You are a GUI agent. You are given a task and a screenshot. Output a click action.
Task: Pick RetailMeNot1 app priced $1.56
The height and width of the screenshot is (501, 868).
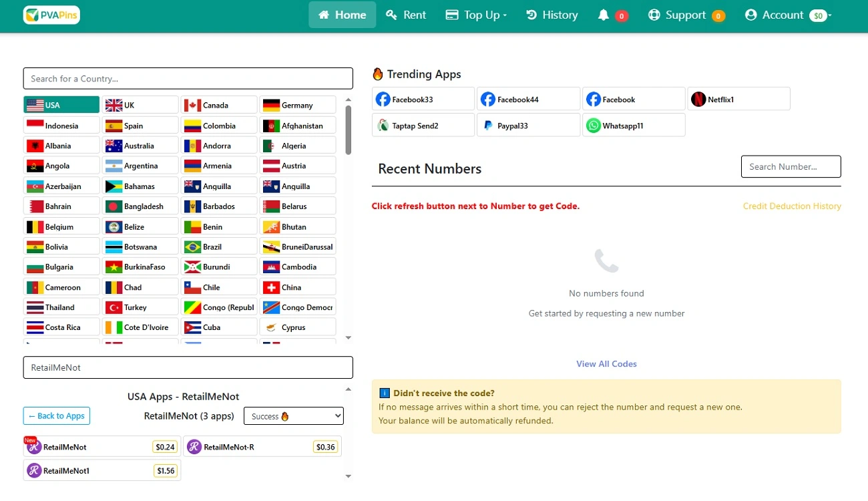pos(102,470)
